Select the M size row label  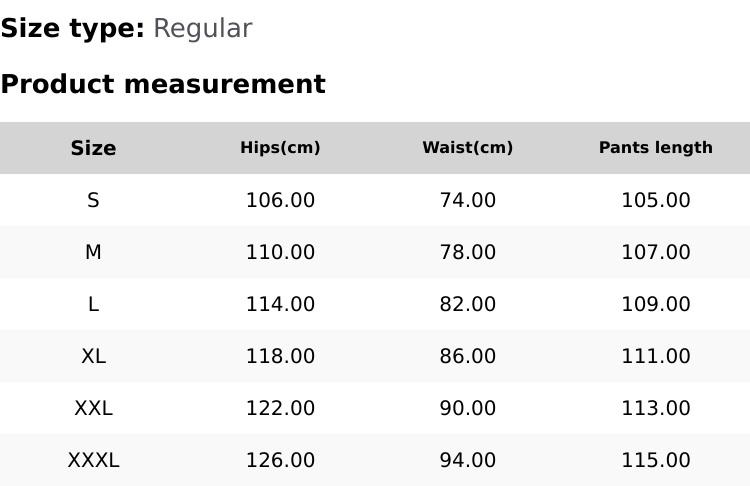tap(93, 252)
